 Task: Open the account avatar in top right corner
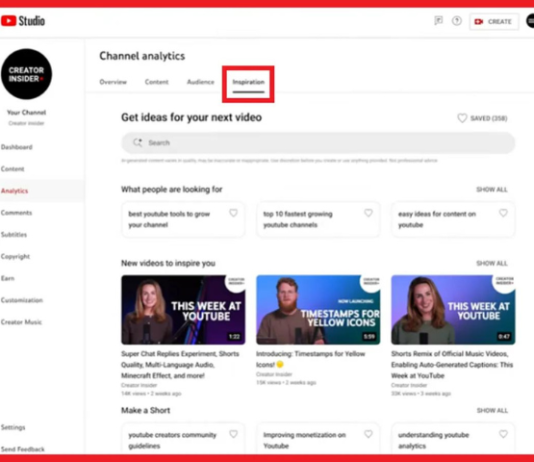click(x=530, y=21)
